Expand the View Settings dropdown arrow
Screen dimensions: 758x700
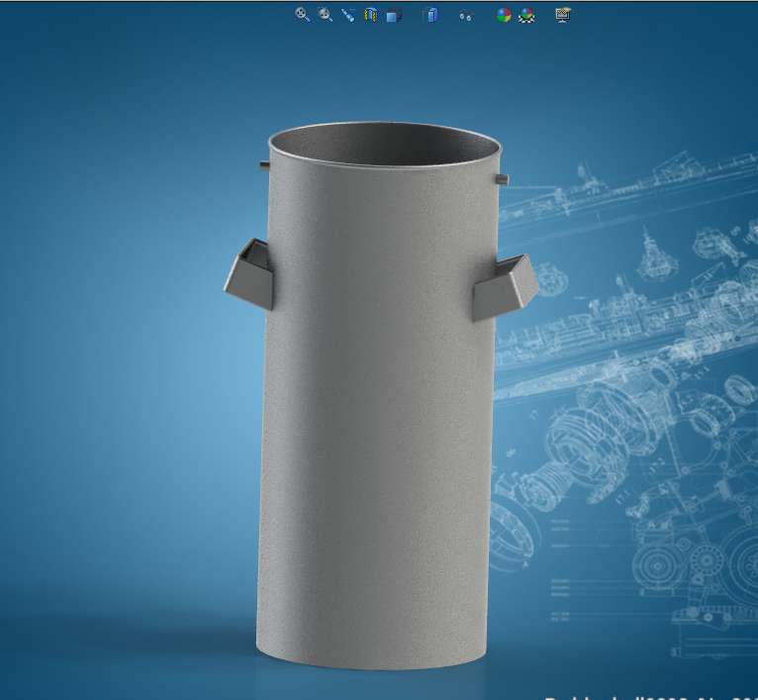click(x=581, y=16)
